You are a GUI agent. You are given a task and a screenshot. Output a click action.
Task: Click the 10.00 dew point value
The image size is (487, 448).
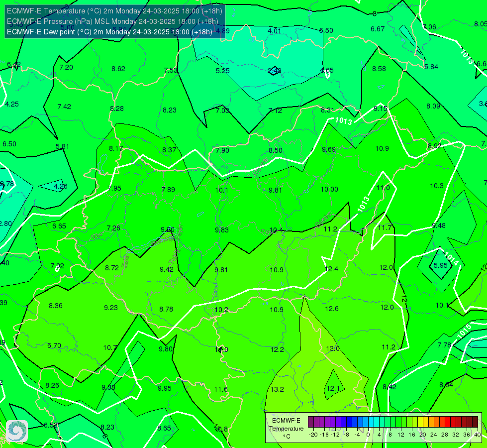329,189
